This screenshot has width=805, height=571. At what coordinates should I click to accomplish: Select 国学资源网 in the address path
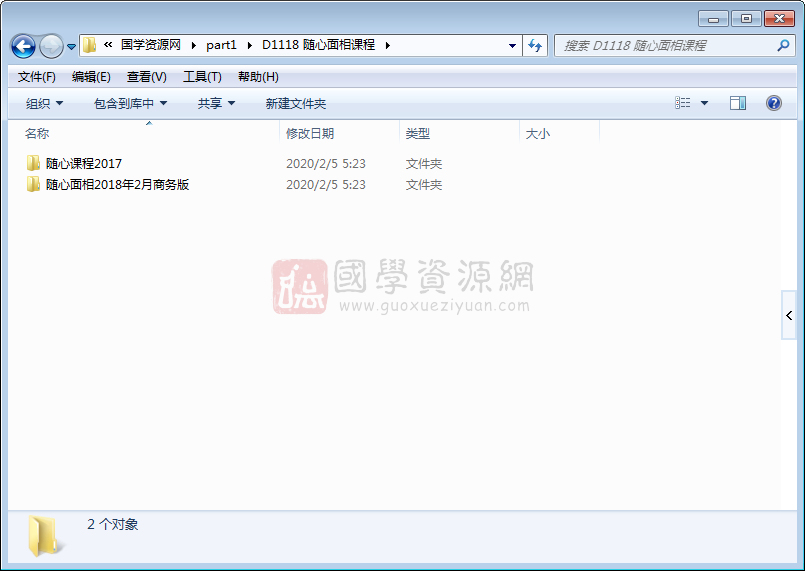pyautogui.click(x=150, y=45)
